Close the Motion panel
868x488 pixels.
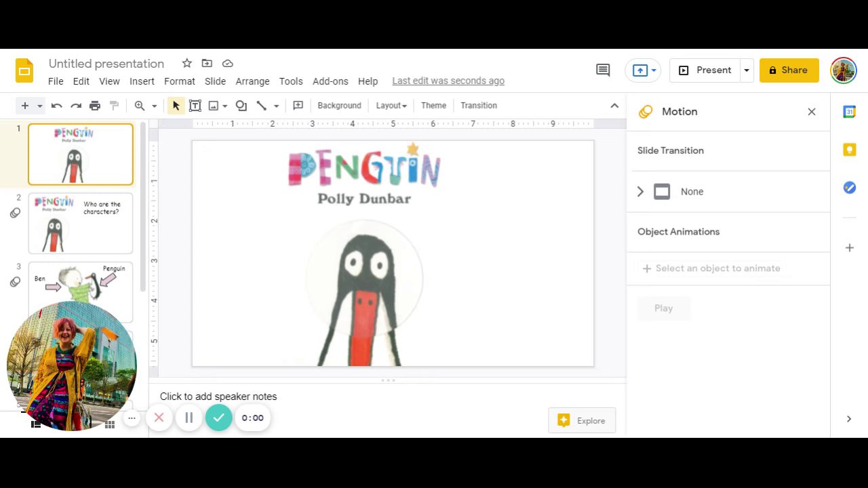(812, 112)
